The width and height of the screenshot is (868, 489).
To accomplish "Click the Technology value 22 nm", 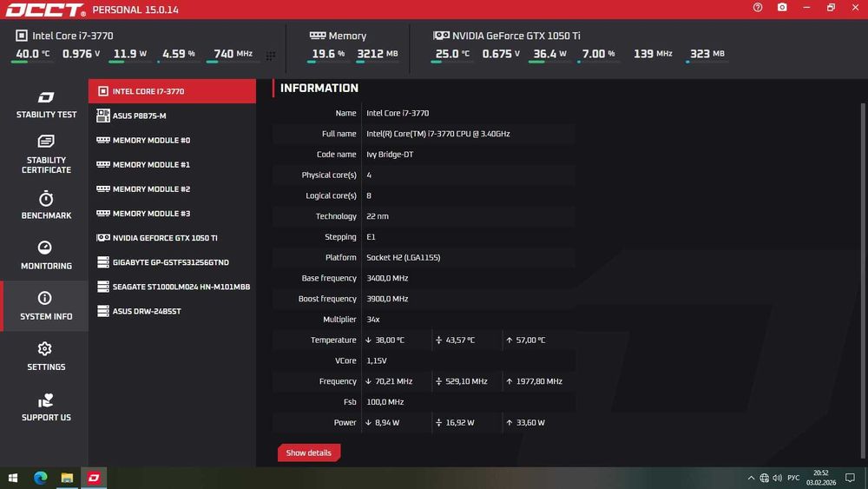I will pos(378,216).
